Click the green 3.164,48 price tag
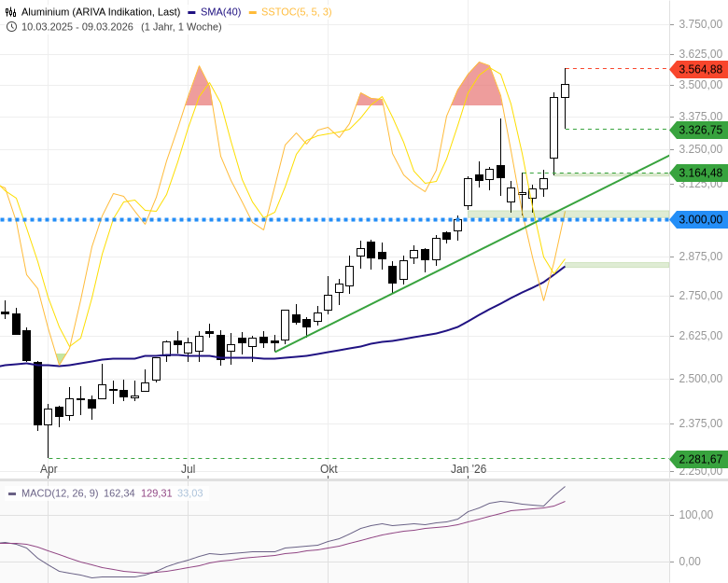Image resolution: width=728 pixels, height=583 pixels. (x=699, y=173)
